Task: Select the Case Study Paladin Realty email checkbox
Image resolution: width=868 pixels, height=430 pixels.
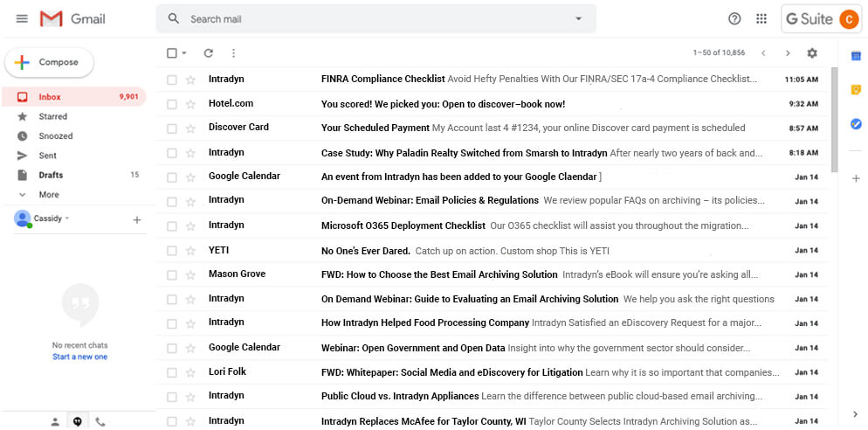Action: point(172,153)
